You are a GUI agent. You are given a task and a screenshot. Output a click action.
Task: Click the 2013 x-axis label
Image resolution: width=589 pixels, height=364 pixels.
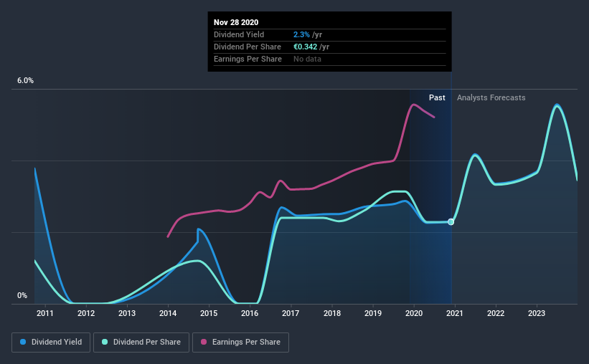[x=127, y=313]
